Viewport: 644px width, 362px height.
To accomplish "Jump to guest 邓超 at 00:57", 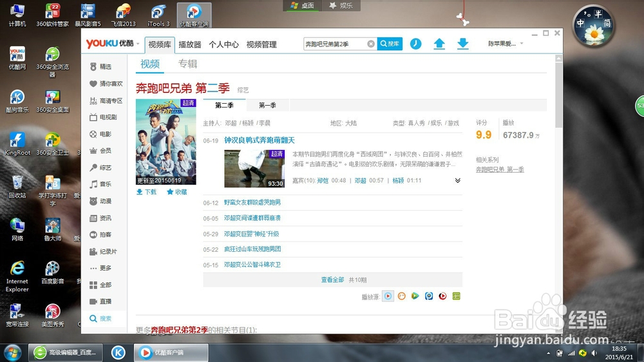I will (x=360, y=180).
